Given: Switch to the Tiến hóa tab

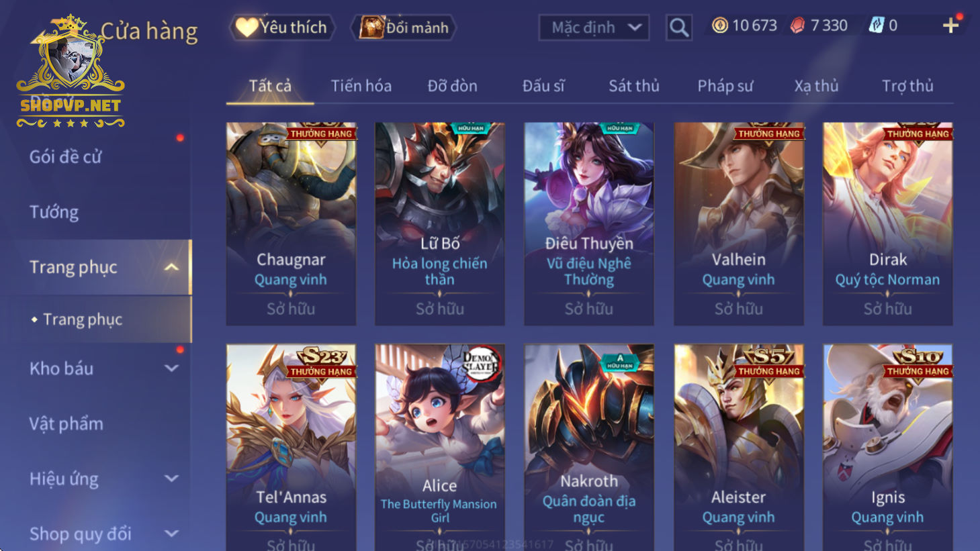Looking at the screenshot, I should pos(361,86).
